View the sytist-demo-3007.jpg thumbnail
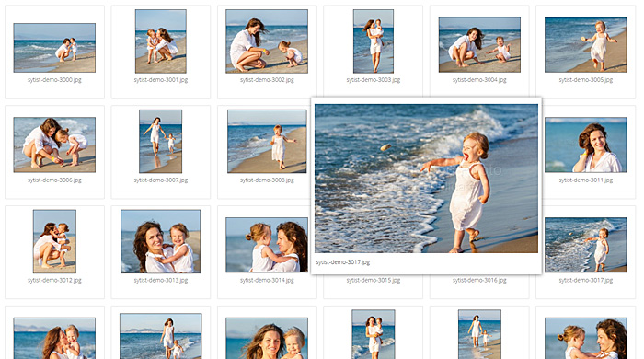 [161, 142]
